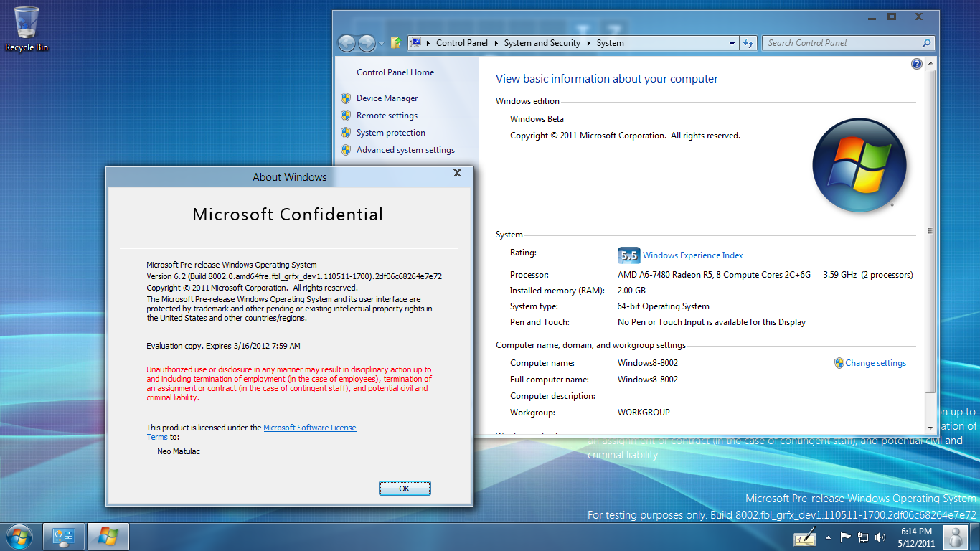Open the Microsoft Software License Terms link
Image resolution: width=980 pixels, height=551 pixels.
point(310,427)
